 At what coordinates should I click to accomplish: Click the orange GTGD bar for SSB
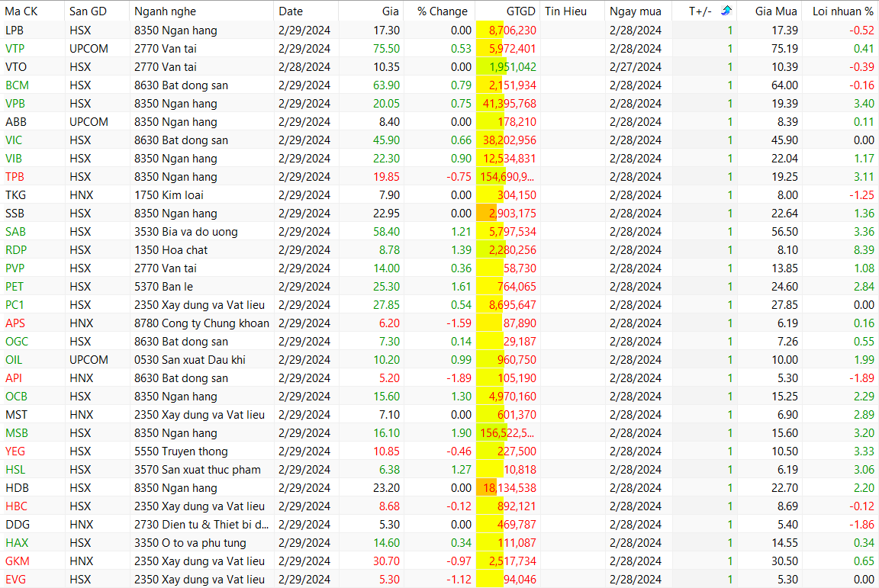click(485, 214)
